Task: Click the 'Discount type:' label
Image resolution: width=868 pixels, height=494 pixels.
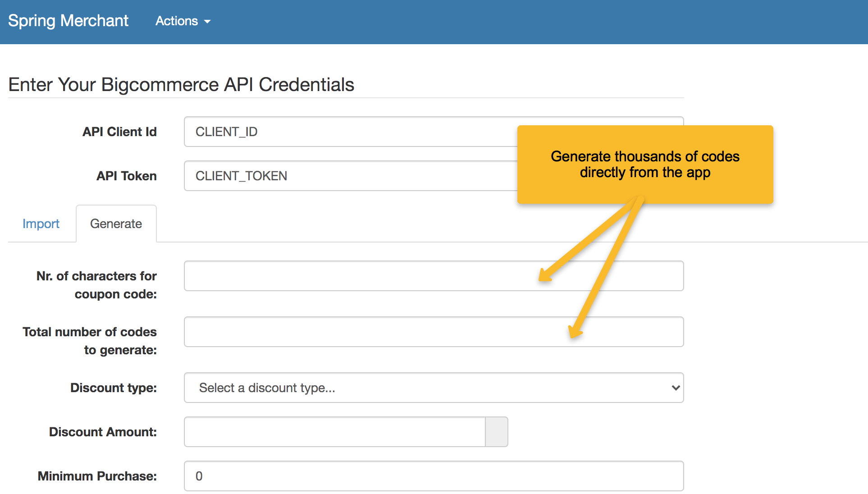Action: [114, 388]
